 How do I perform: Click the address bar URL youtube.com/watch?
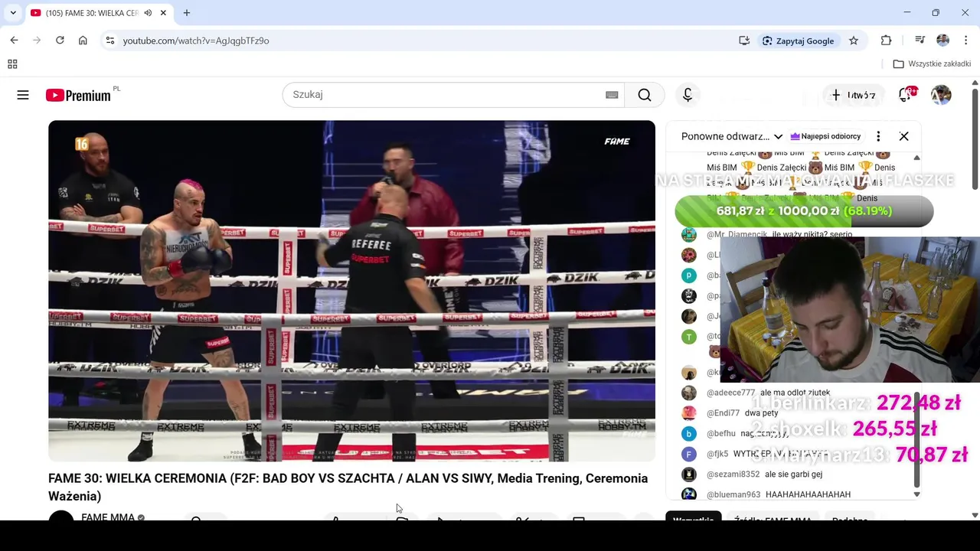(196, 41)
